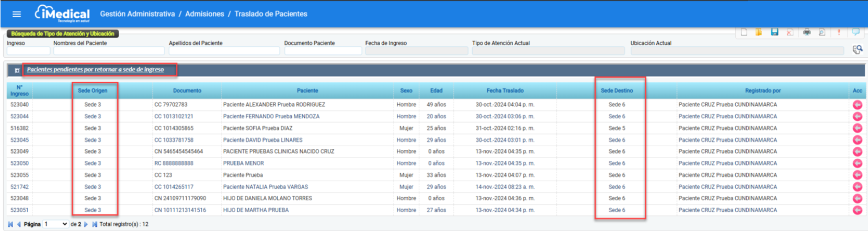Open the hamburger navigation menu
The width and height of the screenshot is (868, 231).
point(17,14)
